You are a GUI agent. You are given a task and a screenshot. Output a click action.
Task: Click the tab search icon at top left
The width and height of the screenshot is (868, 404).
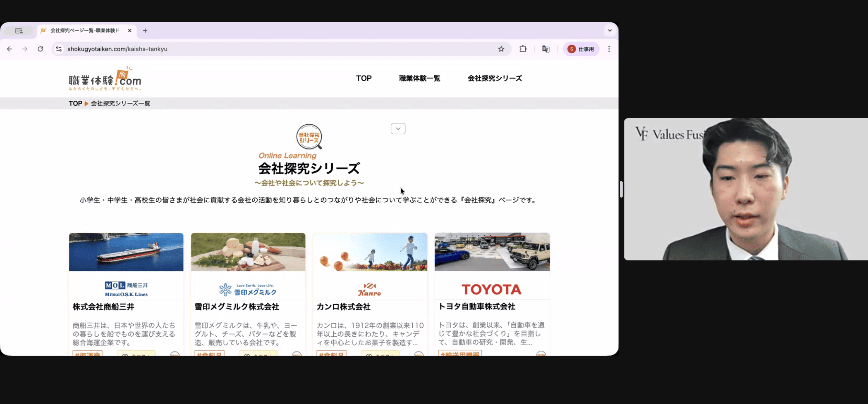(19, 31)
